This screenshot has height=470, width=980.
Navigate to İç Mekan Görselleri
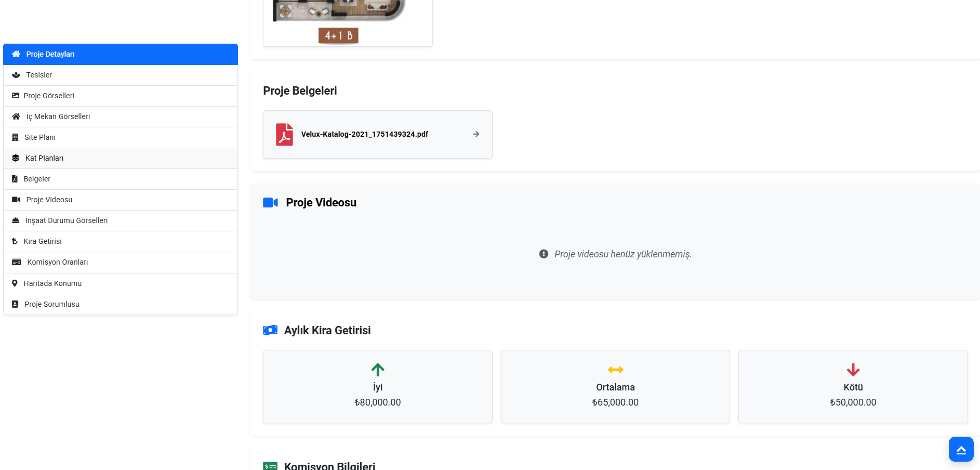point(121,116)
